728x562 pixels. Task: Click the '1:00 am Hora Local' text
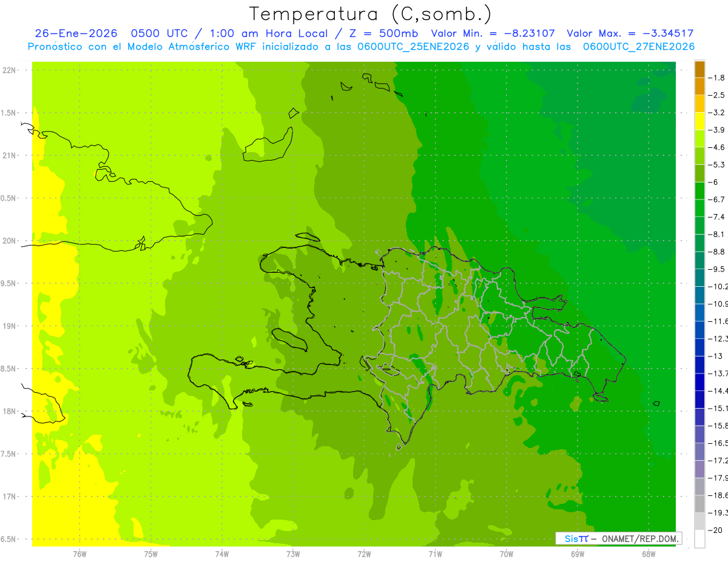pos(269,34)
